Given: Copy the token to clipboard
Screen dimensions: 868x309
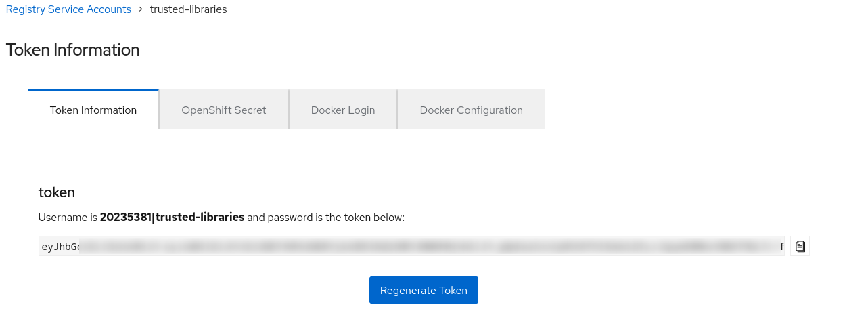Looking at the screenshot, I should [x=800, y=247].
